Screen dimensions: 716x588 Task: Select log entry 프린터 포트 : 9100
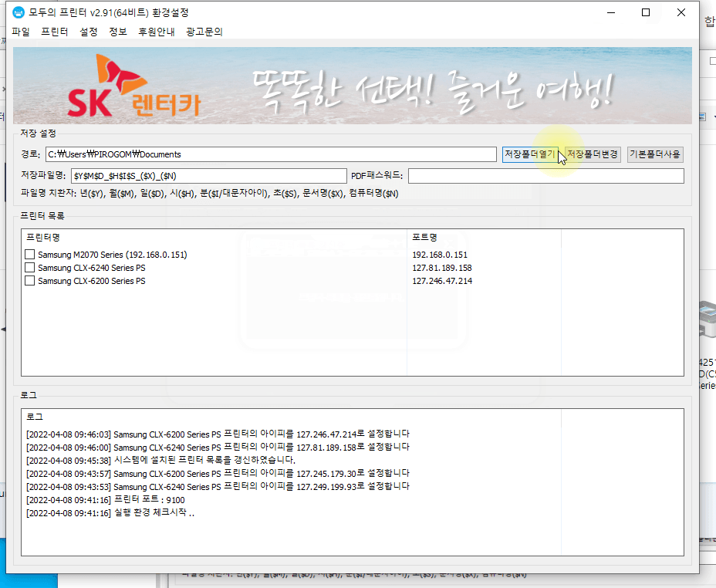coord(106,500)
